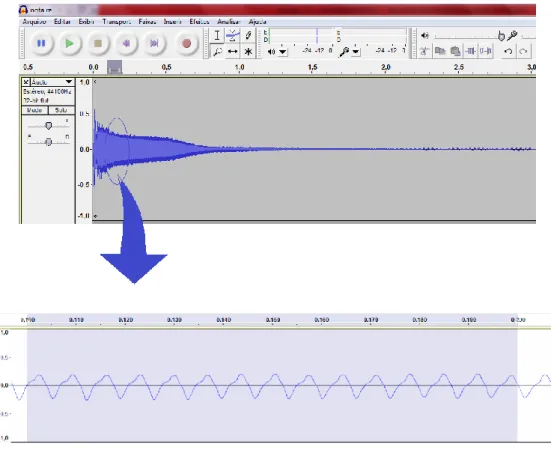The height and width of the screenshot is (453, 551).
Task: Click the playback volume speaker icon
Action: [425, 35]
